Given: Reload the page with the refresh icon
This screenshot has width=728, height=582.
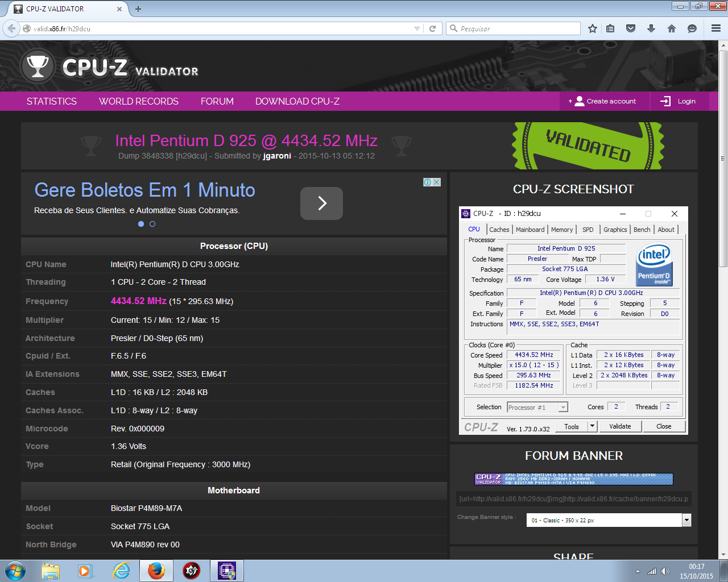Looking at the screenshot, I should click(x=432, y=28).
